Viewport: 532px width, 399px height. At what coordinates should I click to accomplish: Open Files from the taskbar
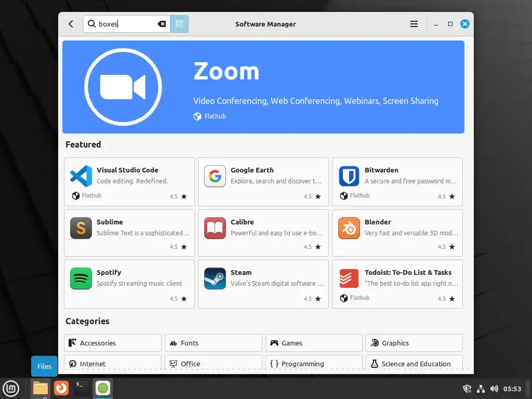point(41,389)
